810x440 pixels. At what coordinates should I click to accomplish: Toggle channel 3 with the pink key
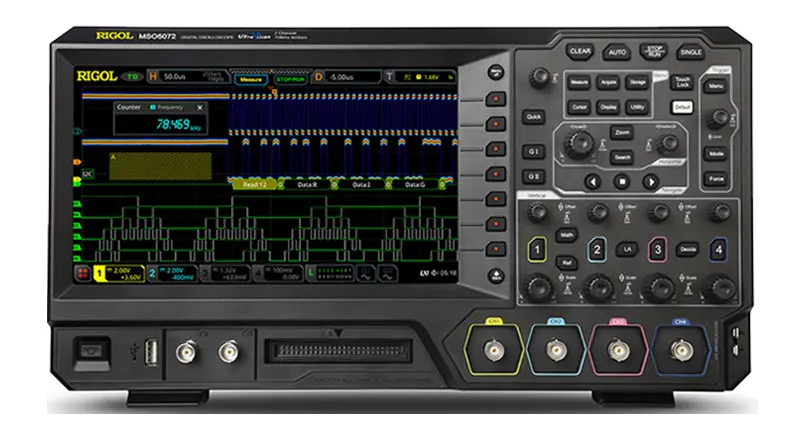(658, 250)
